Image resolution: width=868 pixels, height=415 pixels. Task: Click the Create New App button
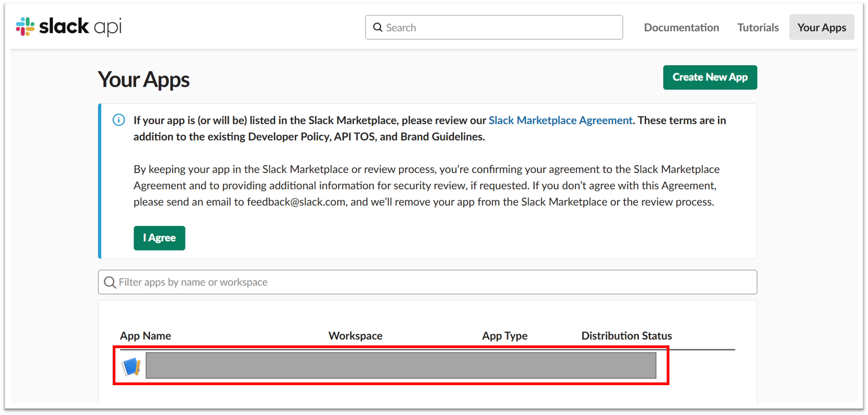[x=710, y=78]
